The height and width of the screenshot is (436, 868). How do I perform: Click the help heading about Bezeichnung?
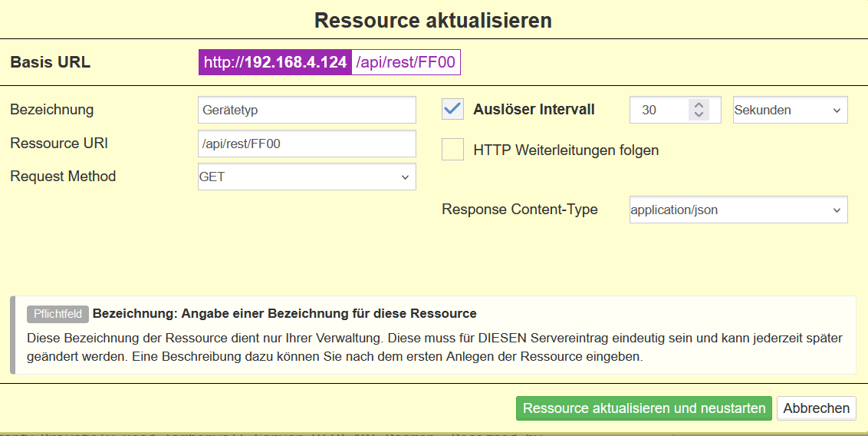tap(284, 313)
